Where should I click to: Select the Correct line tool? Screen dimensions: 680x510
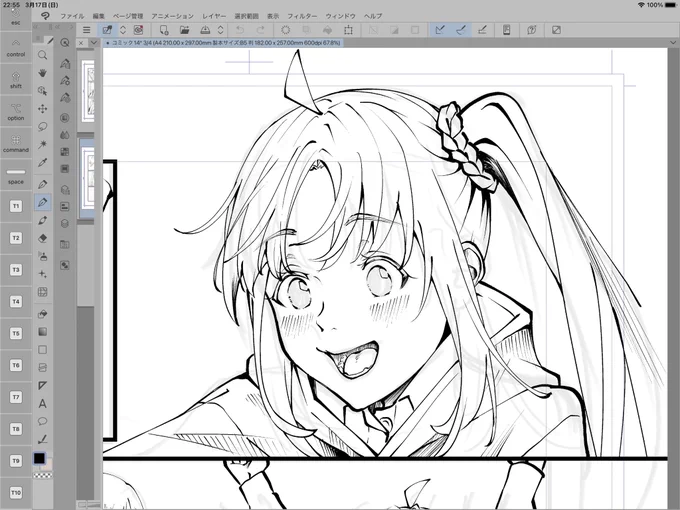(x=42, y=439)
